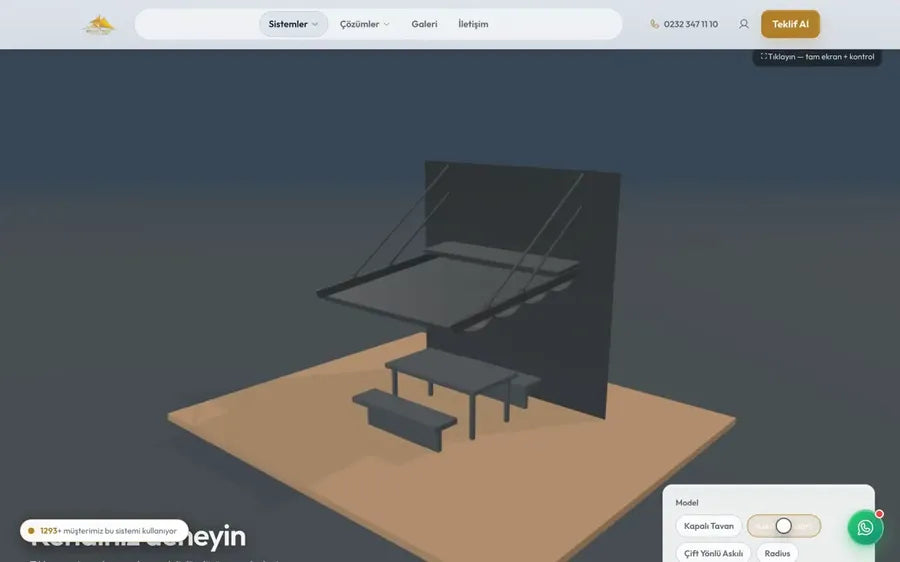
Task: Open the İletişim page
Action: [x=473, y=24]
